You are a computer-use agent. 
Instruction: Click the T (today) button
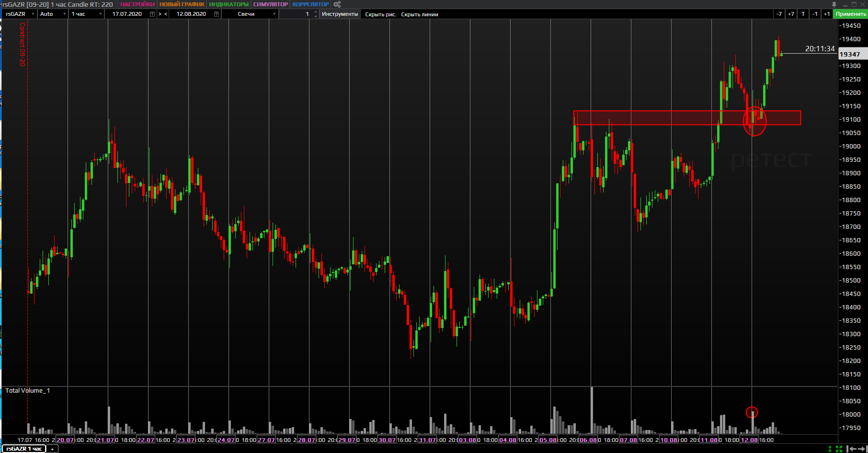coord(803,14)
